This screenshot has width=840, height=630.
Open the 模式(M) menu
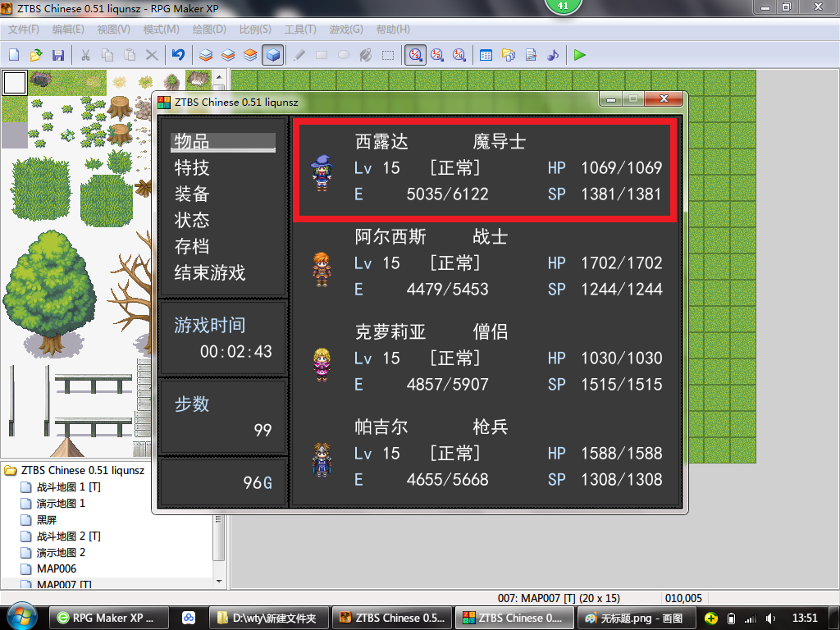click(162, 30)
